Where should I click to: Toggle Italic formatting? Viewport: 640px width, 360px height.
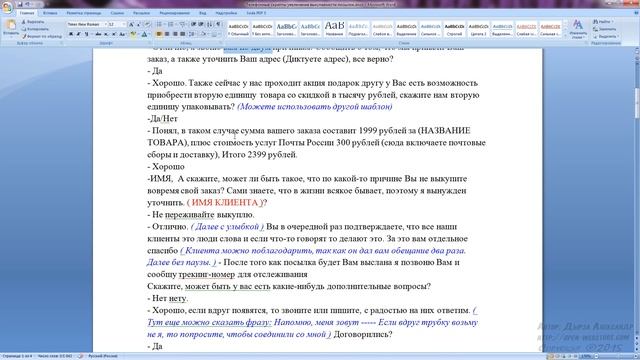(78, 34)
